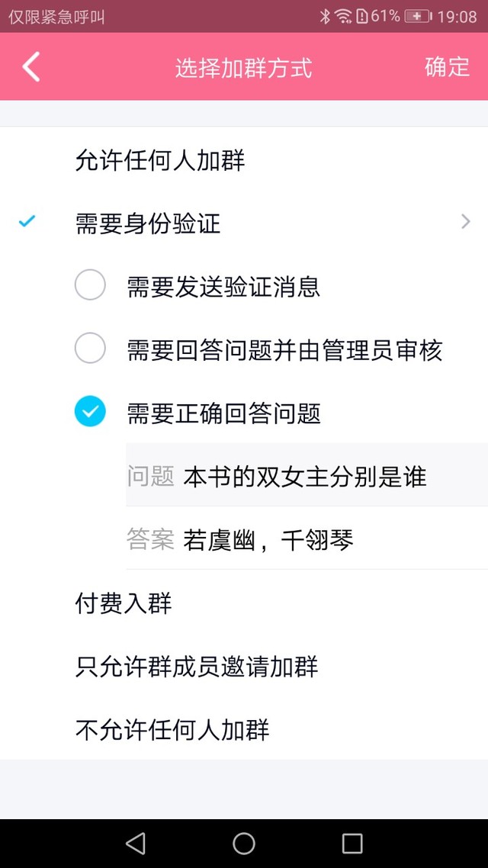This screenshot has width=488, height=868.
Task: Tap the Android recent apps square icon
Action: click(352, 844)
